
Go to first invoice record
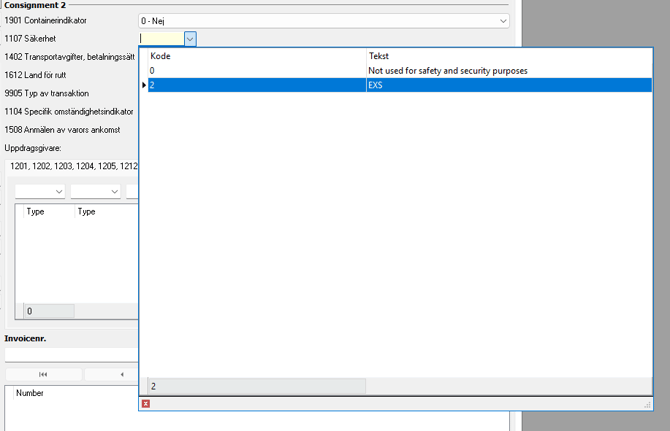click(x=44, y=375)
